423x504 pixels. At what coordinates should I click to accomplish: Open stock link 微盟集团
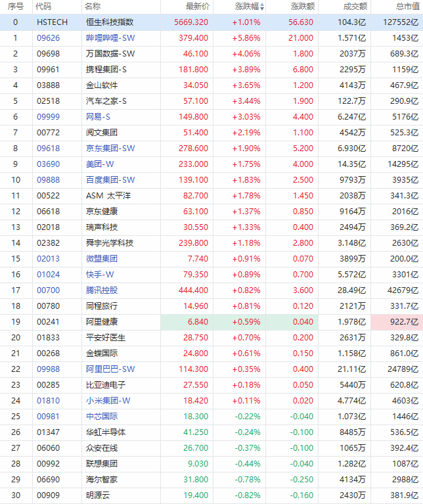tap(102, 258)
